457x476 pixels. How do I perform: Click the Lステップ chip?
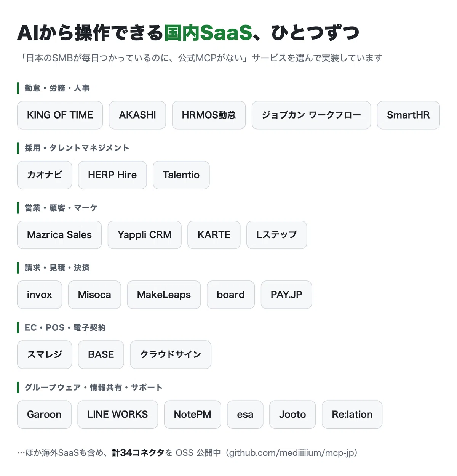pos(276,235)
